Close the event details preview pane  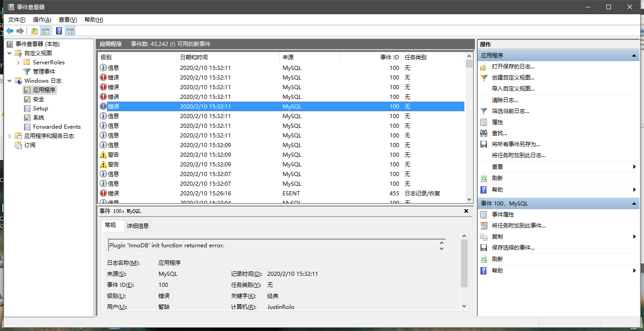pyautogui.click(x=466, y=211)
